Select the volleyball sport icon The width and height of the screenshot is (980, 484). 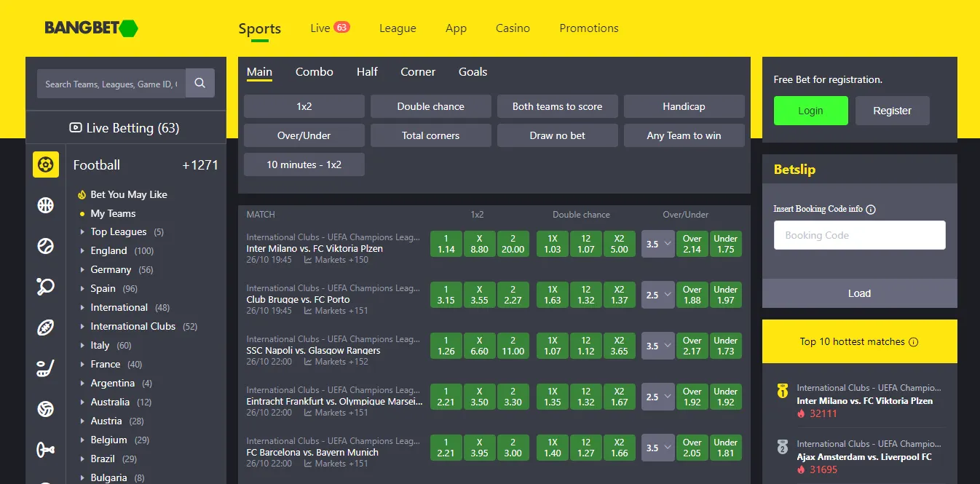tap(46, 409)
